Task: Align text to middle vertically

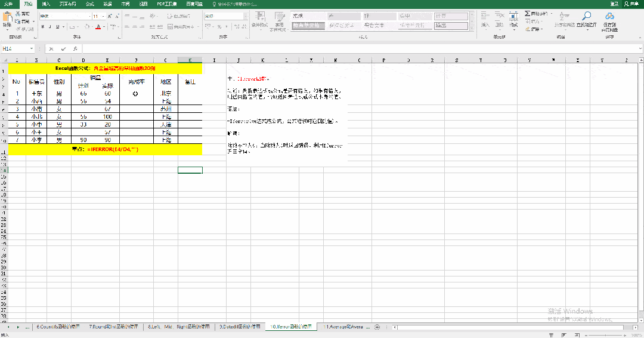Action: 135,16
